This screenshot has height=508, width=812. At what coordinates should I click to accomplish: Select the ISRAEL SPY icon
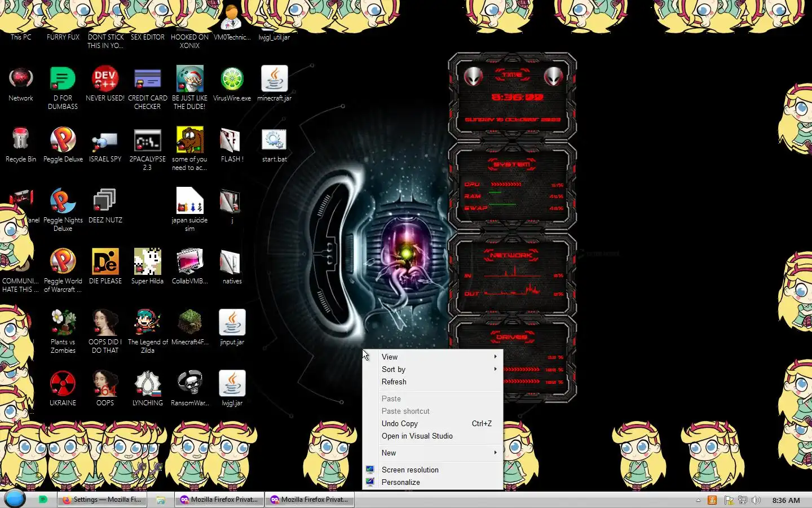tap(105, 144)
